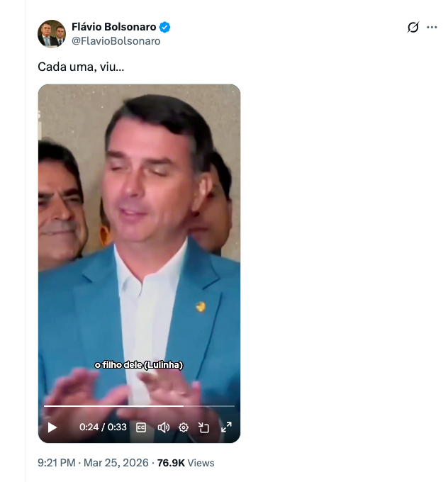Click the @FlavioBolsonaro handle
Image resolution: width=448 pixels, height=482 pixels.
coord(116,41)
